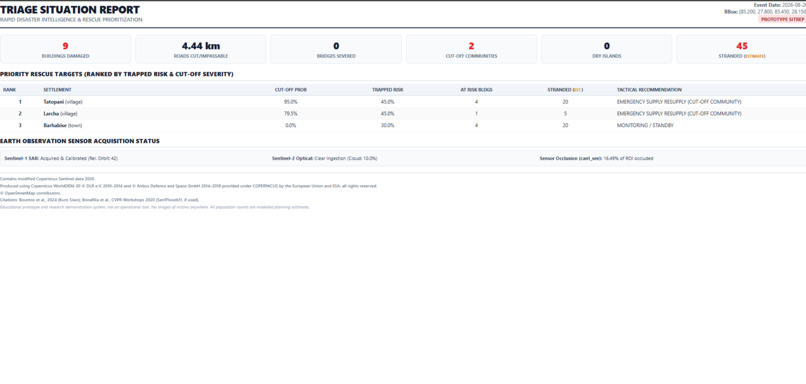This screenshot has width=806, height=384.
Task: Click the italic educational prototype disclaimer
Action: click(155, 207)
